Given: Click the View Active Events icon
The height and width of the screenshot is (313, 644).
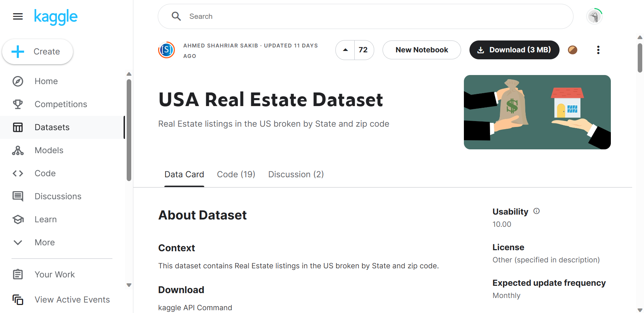Looking at the screenshot, I should (x=18, y=300).
